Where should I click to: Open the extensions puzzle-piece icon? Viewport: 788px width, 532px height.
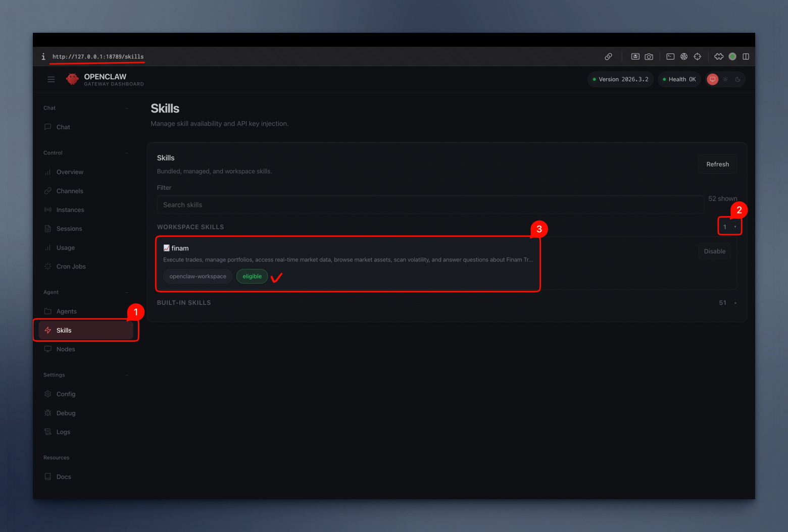point(719,57)
